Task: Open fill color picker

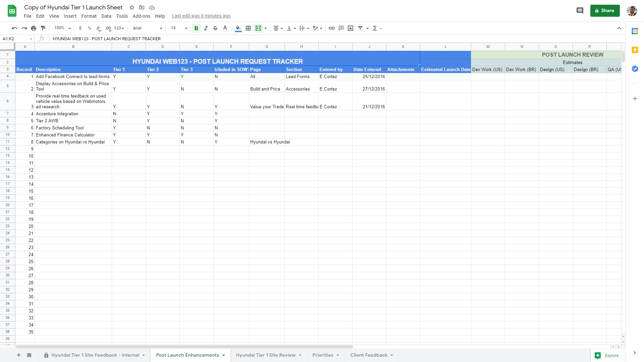Action: 238,28
